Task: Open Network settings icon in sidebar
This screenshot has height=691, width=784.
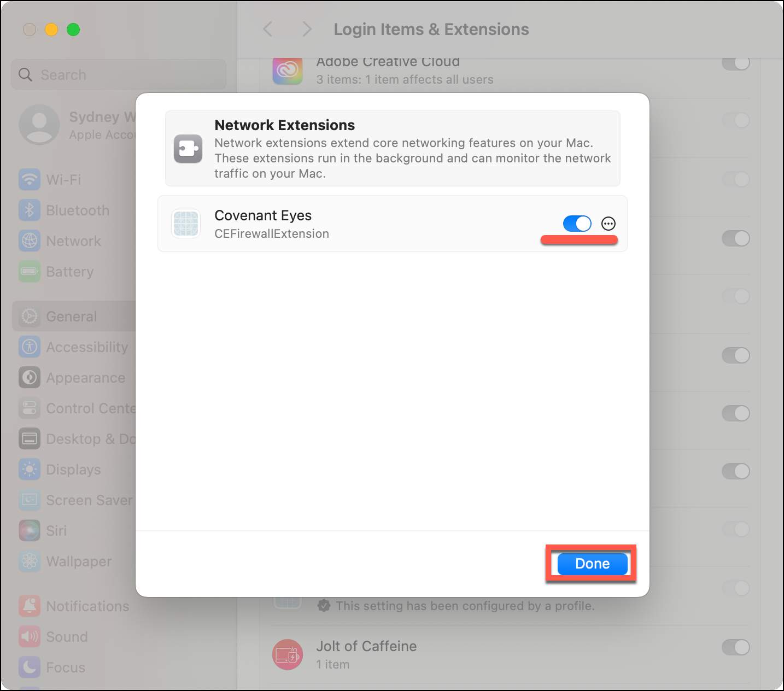Action: point(30,241)
